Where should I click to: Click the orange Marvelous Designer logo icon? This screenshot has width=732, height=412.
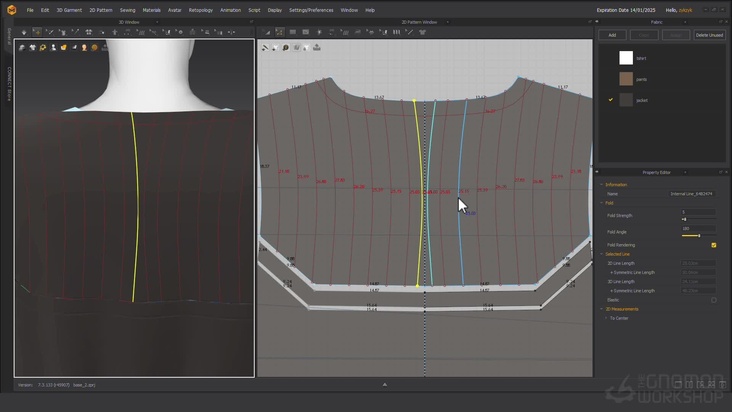(10, 9)
